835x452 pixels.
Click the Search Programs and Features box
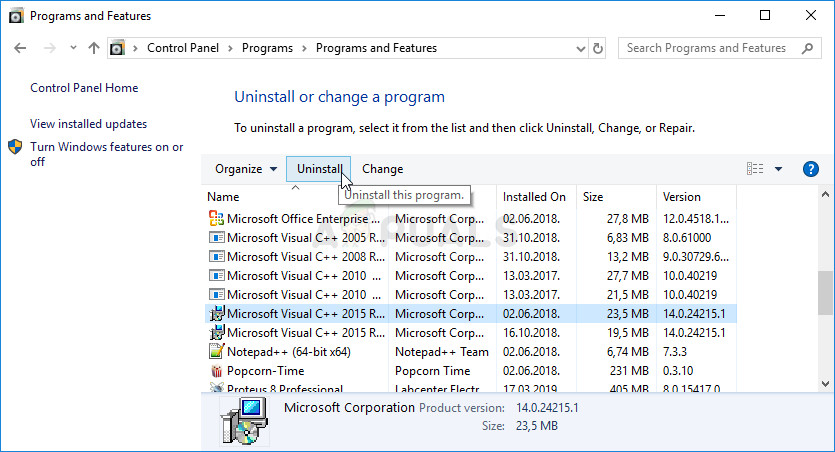pyautogui.click(x=711, y=48)
